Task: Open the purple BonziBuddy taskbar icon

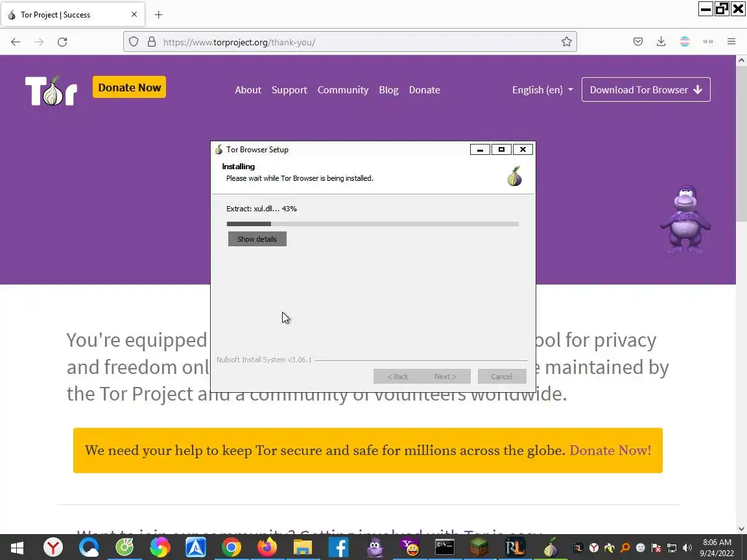Action: [x=375, y=548]
